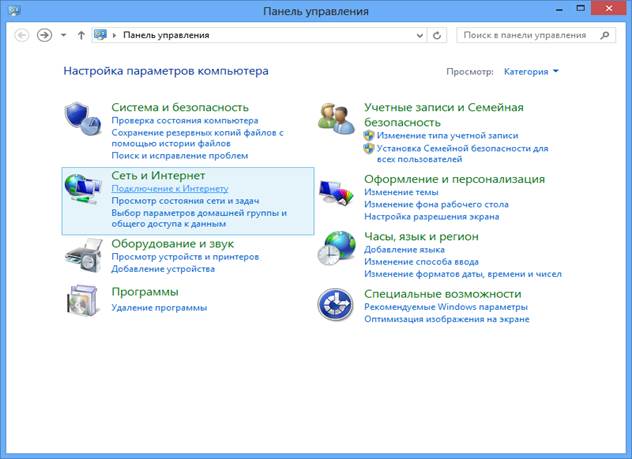This screenshot has width=632, height=459.
Task: Click the Appearance and Personalization monitor icon
Action: [336, 190]
